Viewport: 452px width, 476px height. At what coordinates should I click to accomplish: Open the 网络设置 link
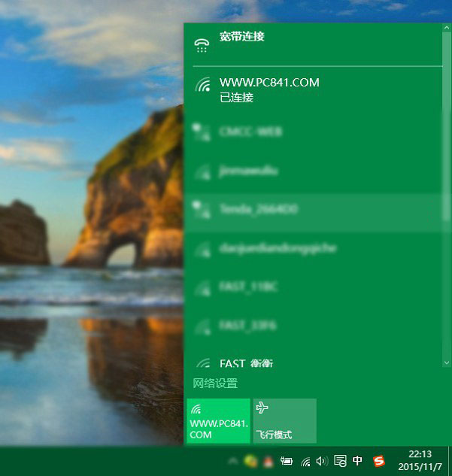215,383
